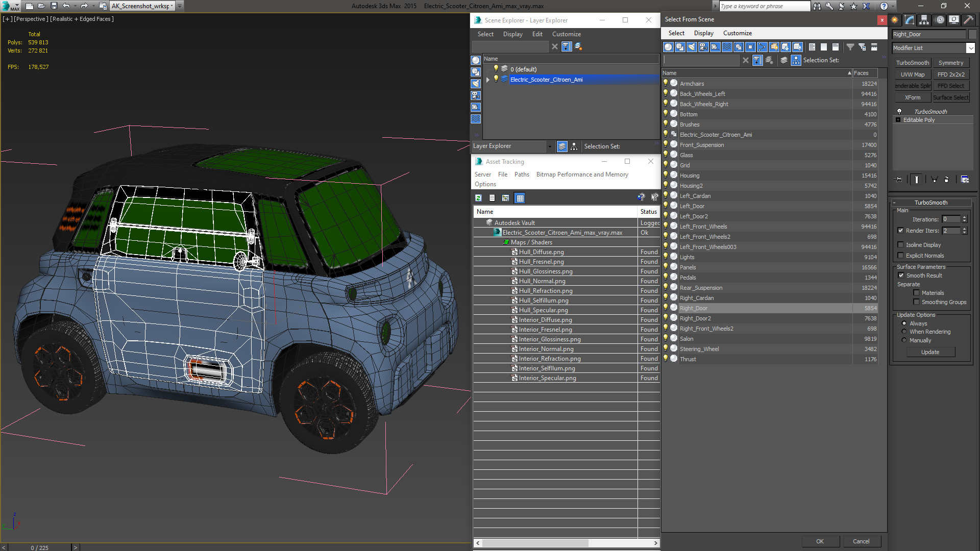Click Select Invert icon in Select From Scene
This screenshot has width=980, height=551.
(x=836, y=47)
